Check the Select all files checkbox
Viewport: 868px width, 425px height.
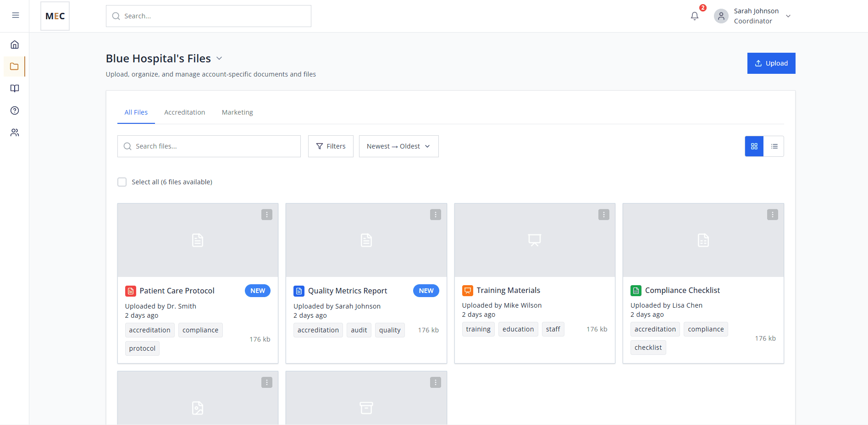122,182
